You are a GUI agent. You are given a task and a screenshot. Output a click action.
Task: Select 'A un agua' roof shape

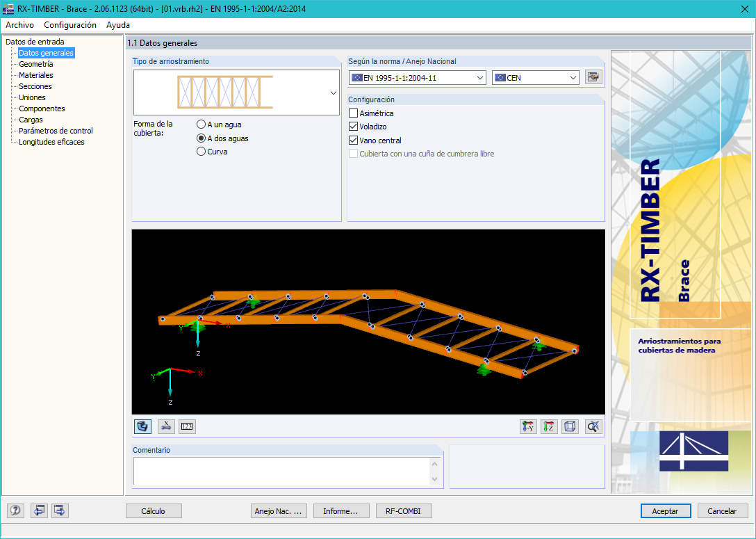[201, 124]
